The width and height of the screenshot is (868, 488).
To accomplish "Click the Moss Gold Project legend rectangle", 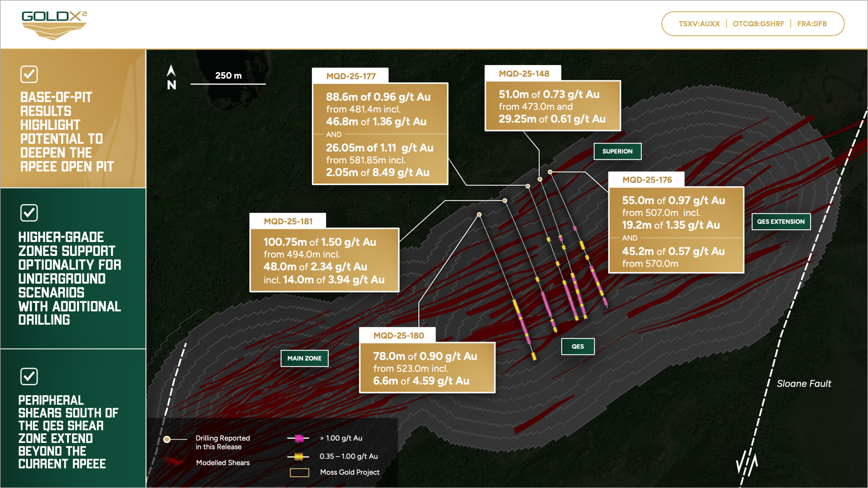I will [299, 472].
